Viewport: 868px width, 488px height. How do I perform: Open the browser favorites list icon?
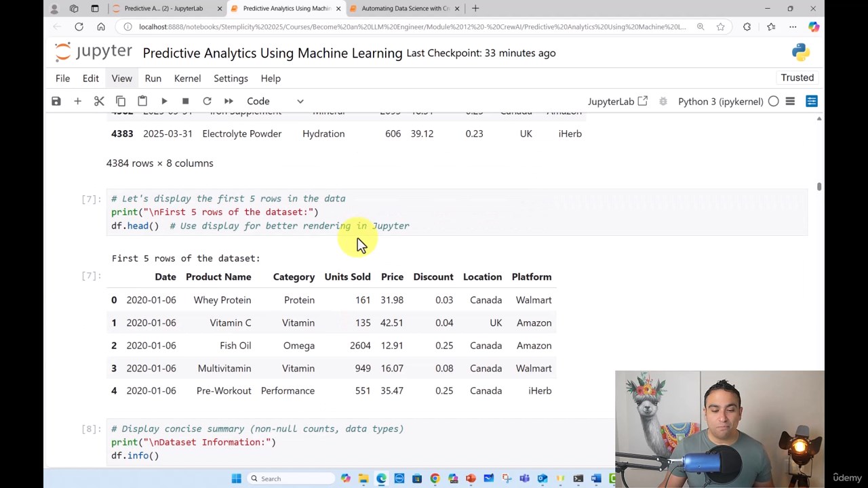click(x=771, y=26)
